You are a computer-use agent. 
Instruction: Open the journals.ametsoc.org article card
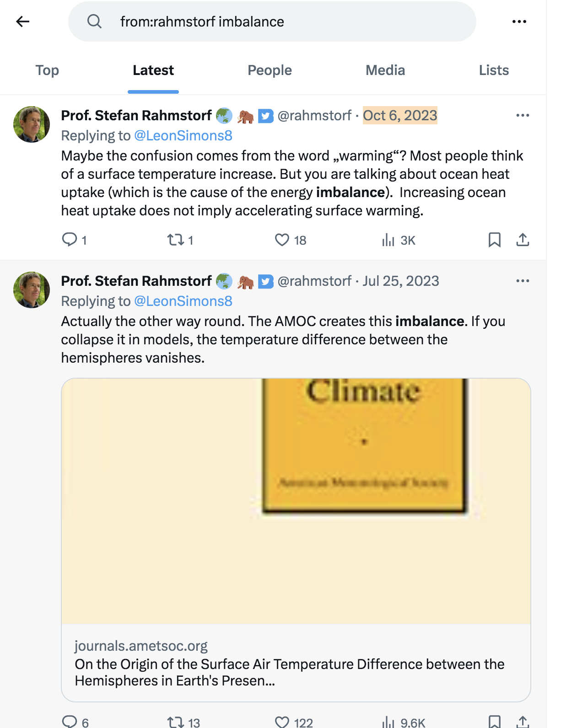tap(296, 540)
